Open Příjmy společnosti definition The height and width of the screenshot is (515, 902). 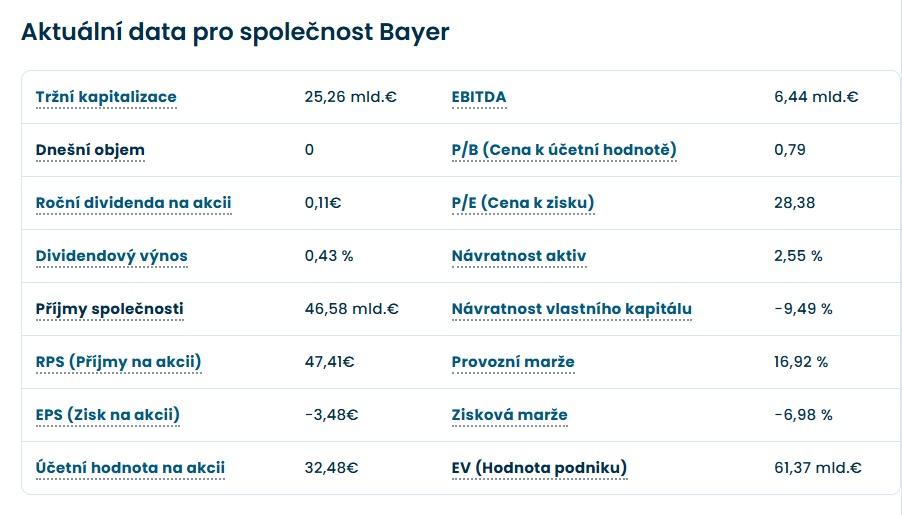click(x=109, y=309)
